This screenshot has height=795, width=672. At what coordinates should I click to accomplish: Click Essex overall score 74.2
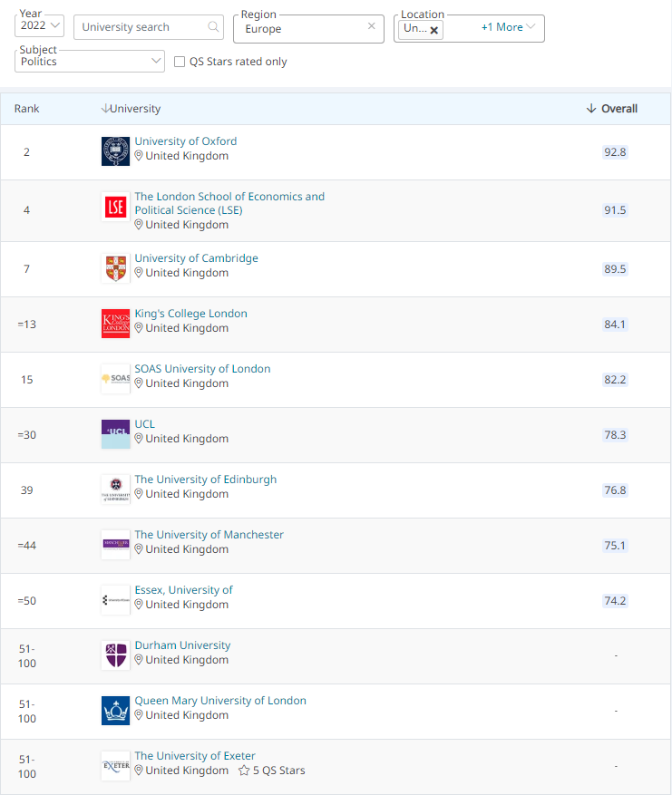point(615,600)
